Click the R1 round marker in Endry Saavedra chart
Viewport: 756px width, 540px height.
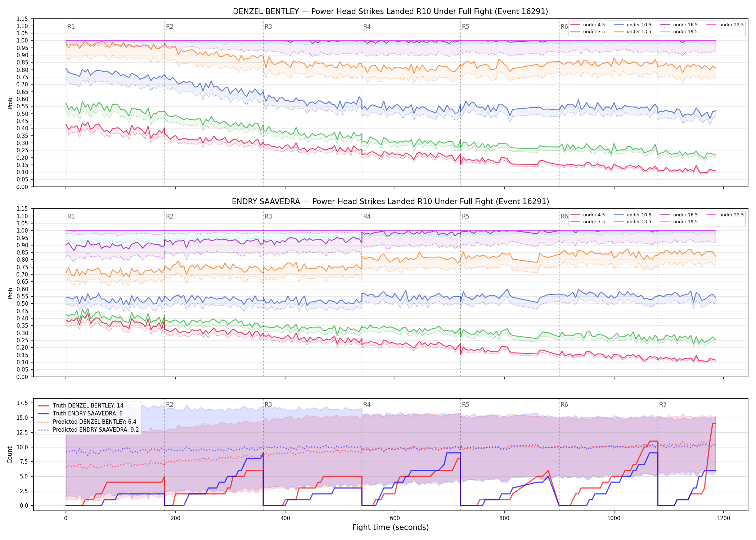click(71, 216)
